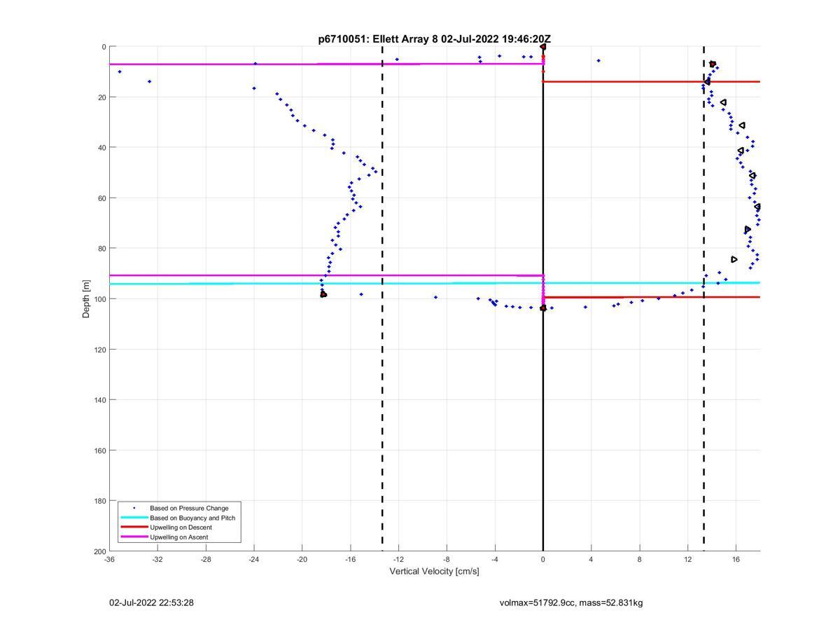Click the -4 tick on the velocity axis

click(495, 559)
